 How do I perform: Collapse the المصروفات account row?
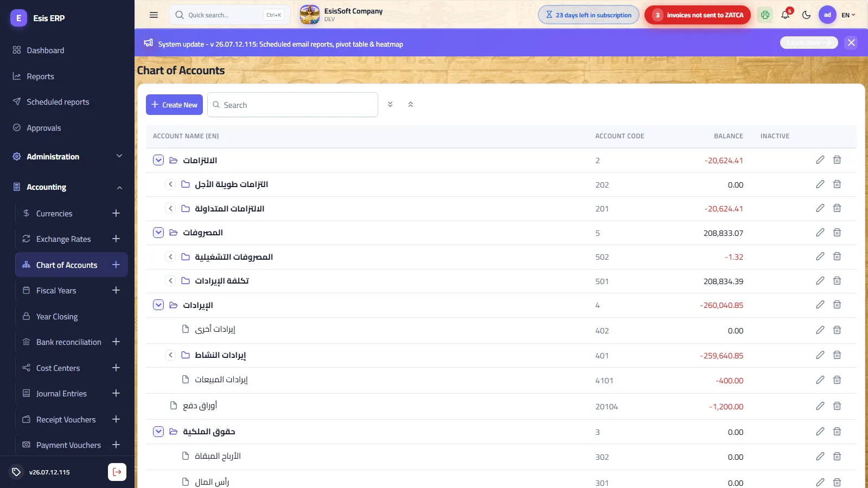click(158, 233)
